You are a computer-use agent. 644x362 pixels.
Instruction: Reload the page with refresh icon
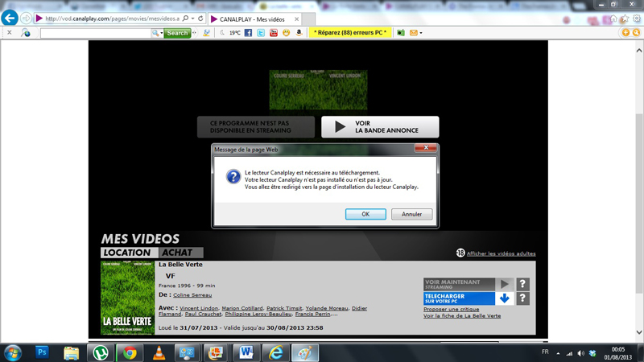pos(200,19)
